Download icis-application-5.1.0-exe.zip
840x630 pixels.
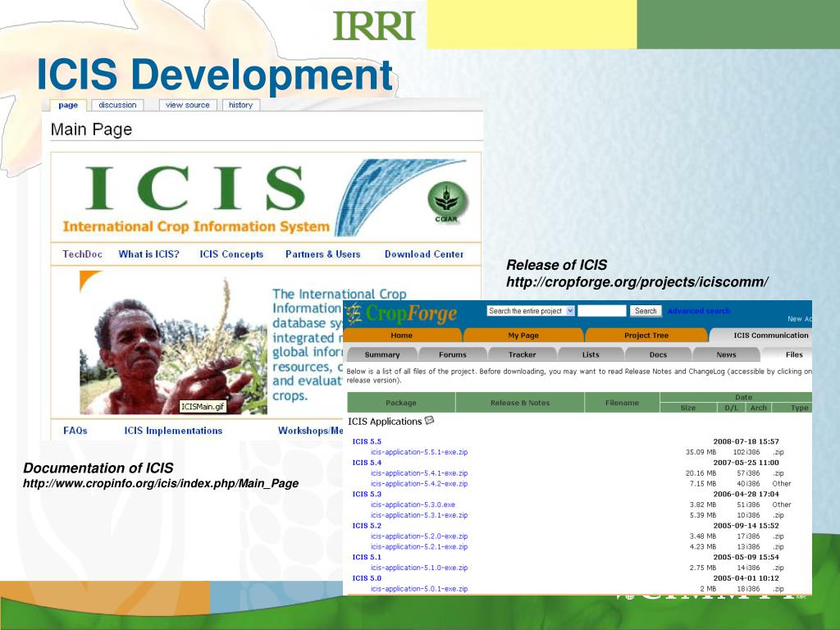[x=419, y=568]
